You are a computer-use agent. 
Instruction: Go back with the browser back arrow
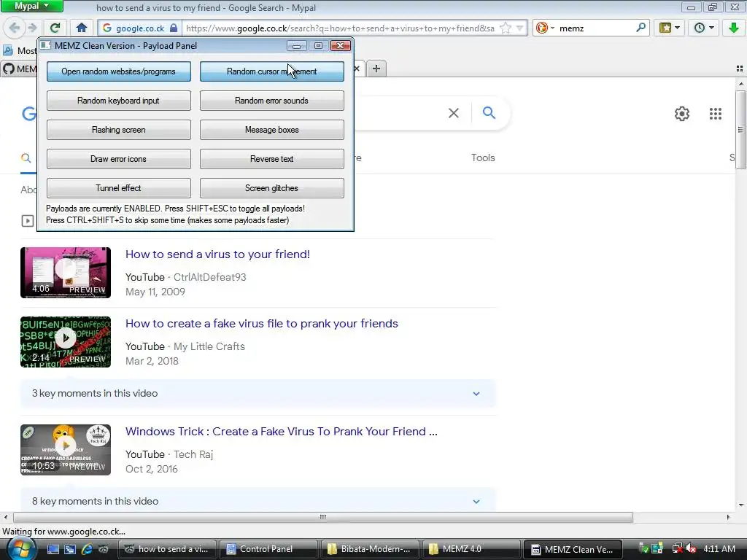[15, 28]
